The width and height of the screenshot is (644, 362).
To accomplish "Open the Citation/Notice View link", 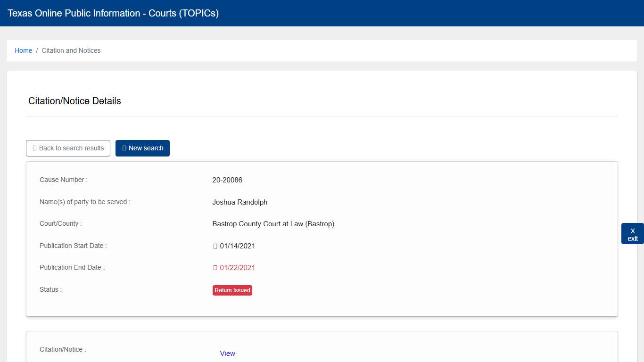I will [x=227, y=354].
